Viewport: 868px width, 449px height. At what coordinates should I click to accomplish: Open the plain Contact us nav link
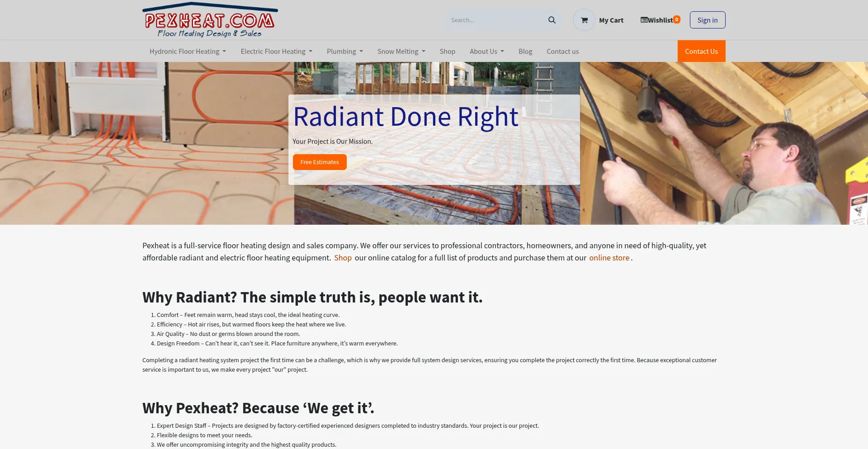(x=563, y=51)
